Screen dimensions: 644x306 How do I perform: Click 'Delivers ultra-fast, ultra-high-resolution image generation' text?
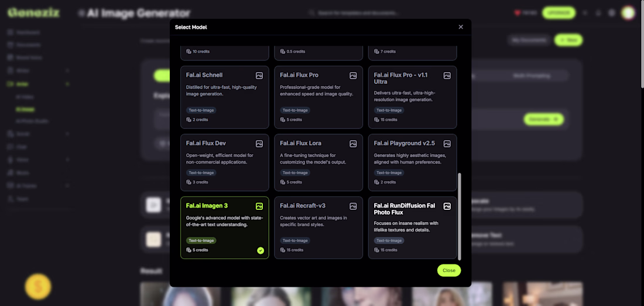tap(405, 96)
